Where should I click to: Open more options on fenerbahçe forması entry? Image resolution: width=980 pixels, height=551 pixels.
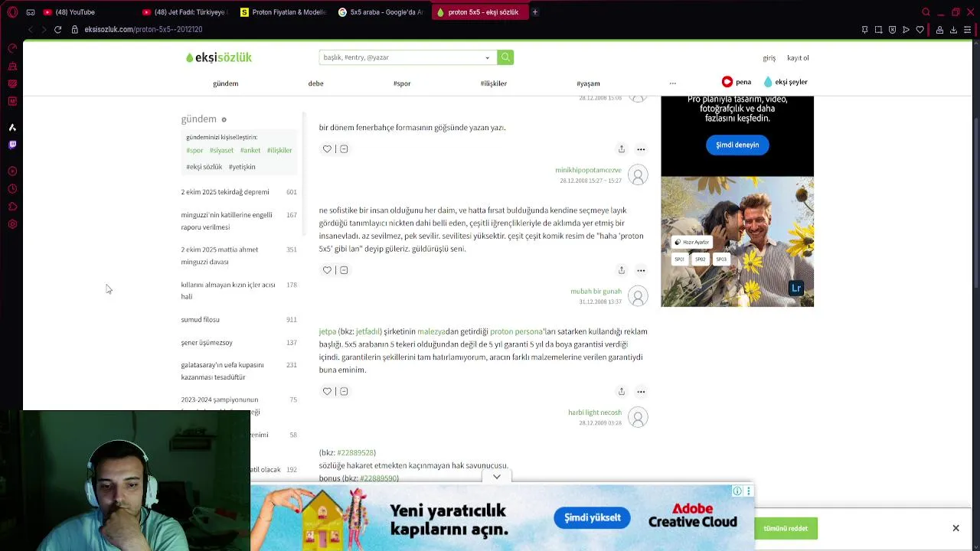[x=641, y=149]
